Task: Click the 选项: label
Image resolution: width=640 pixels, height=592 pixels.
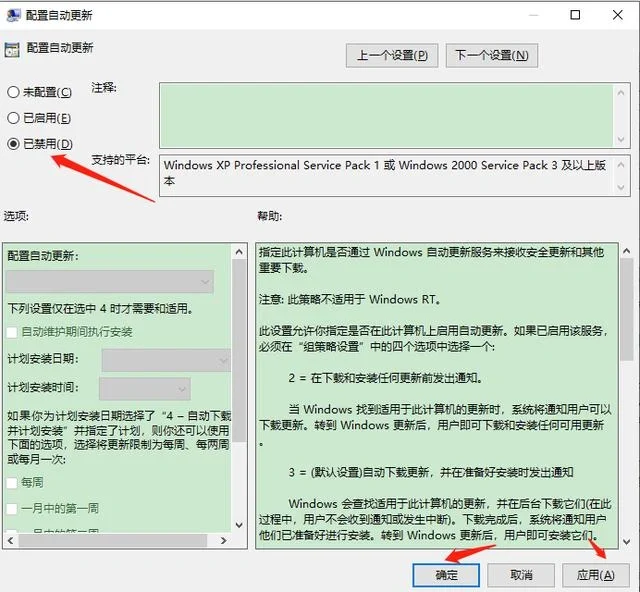Action: (16, 216)
